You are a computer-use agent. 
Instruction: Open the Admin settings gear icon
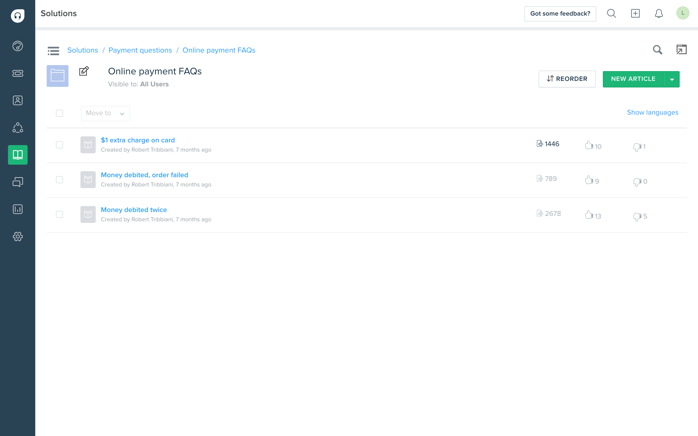click(x=17, y=237)
